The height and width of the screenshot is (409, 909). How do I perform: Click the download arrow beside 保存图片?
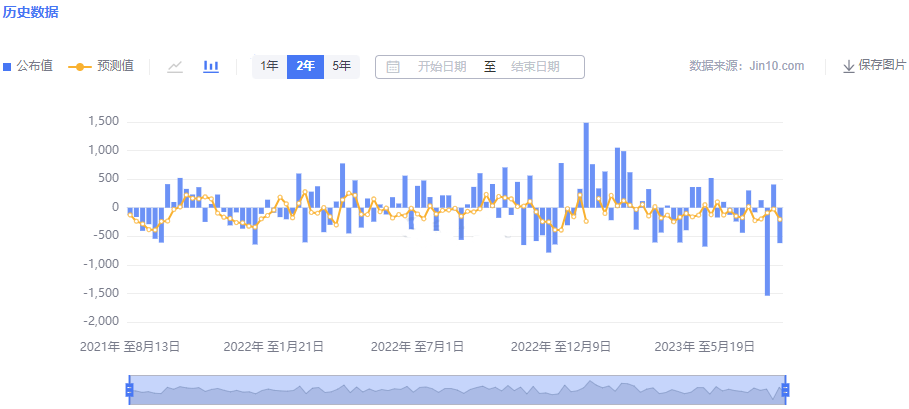(x=848, y=66)
